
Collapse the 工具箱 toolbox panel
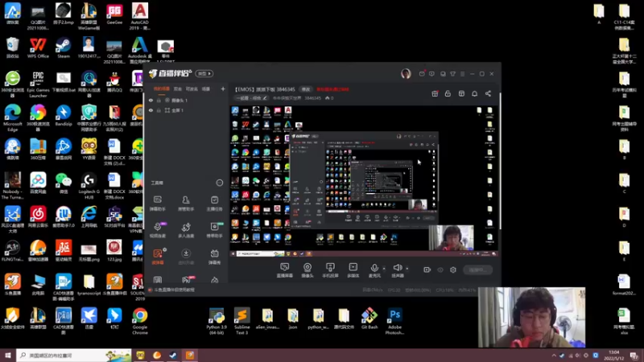point(219,183)
